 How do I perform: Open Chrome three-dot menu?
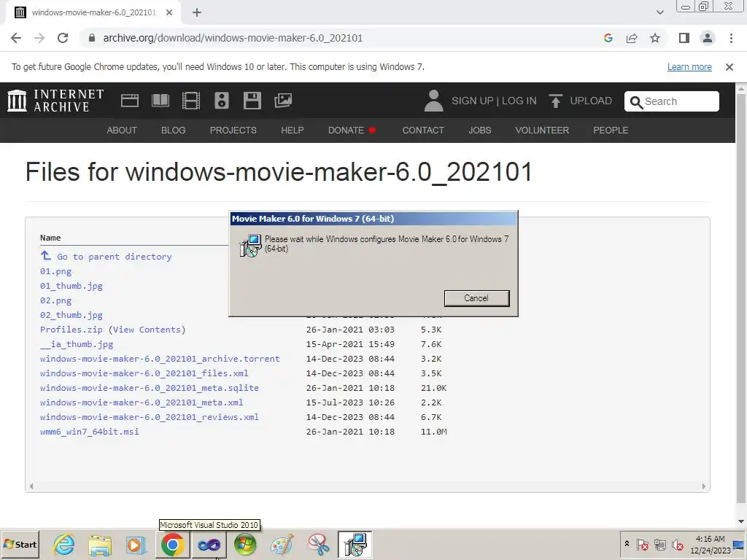(731, 38)
